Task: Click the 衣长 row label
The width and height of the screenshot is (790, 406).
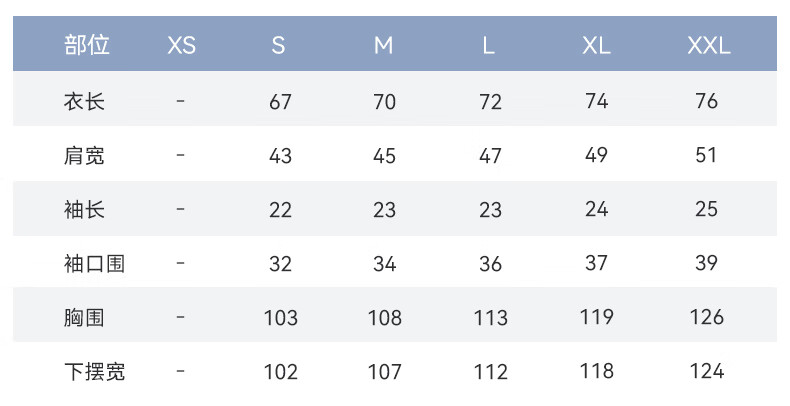Action: (84, 101)
